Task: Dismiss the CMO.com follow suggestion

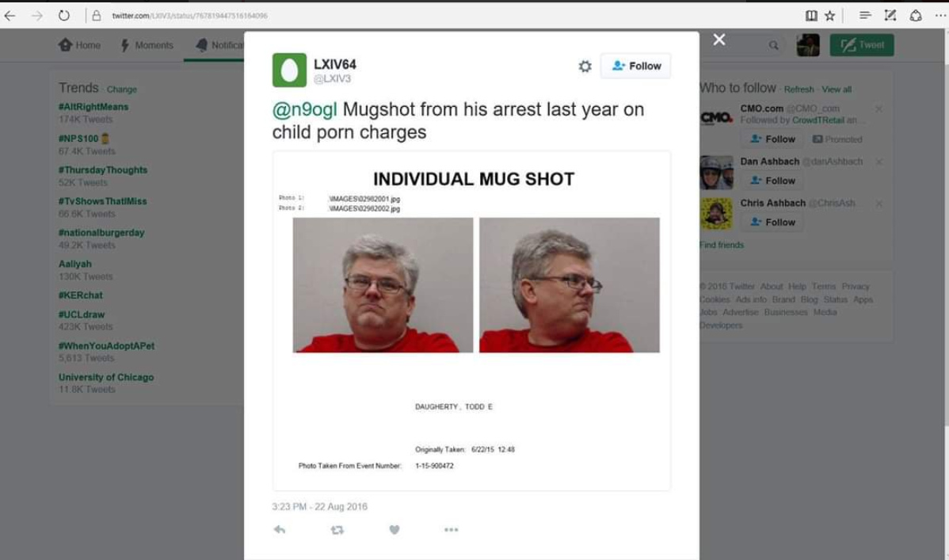Action: 878,109
